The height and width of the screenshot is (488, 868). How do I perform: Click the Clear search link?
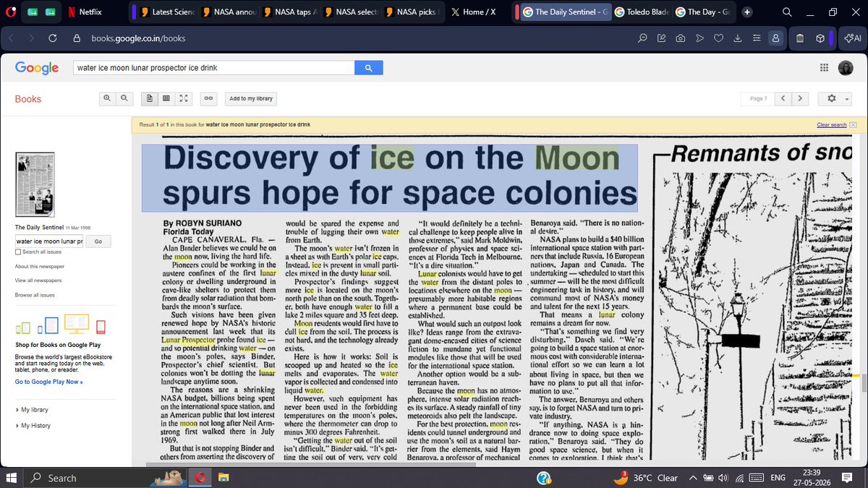click(831, 125)
